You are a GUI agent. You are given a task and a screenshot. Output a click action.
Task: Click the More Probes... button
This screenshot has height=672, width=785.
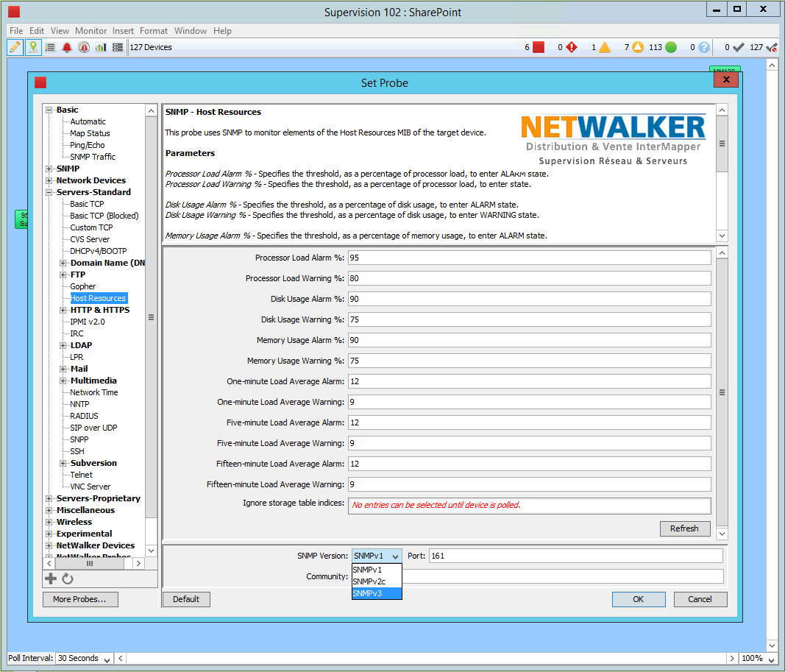[x=80, y=599]
